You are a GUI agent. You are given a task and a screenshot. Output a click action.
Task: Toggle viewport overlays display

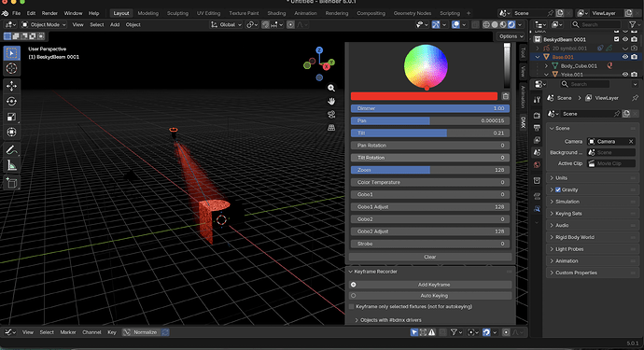tap(455, 24)
